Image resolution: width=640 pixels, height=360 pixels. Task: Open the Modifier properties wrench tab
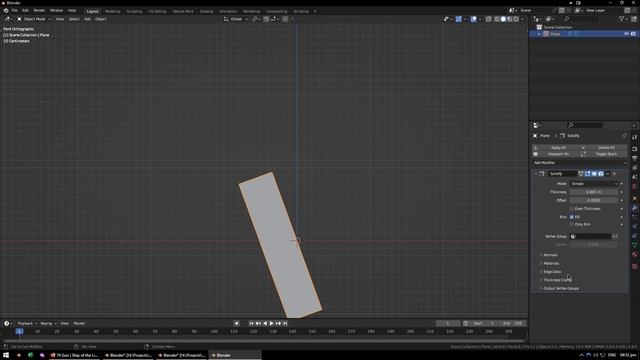pos(635,208)
